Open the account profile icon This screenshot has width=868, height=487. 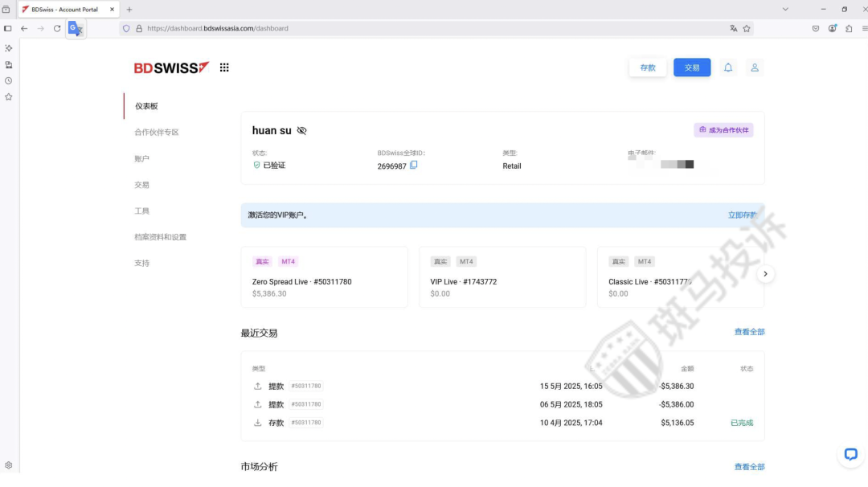coord(755,68)
